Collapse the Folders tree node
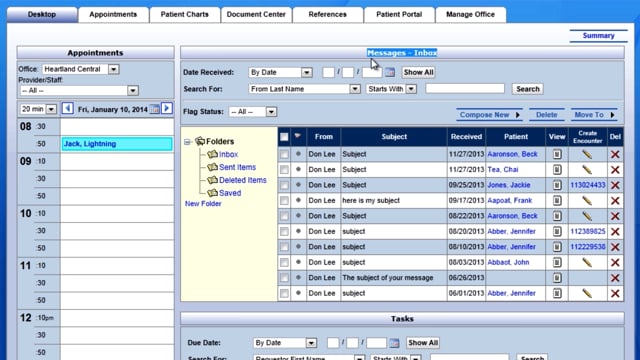The width and height of the screenshot is (640, 360). point(187,142)
